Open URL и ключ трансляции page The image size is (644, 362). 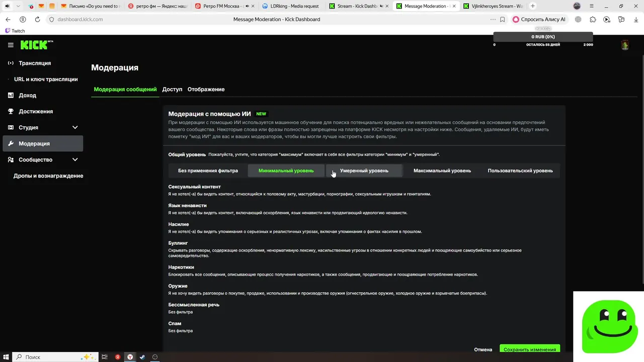46,79
